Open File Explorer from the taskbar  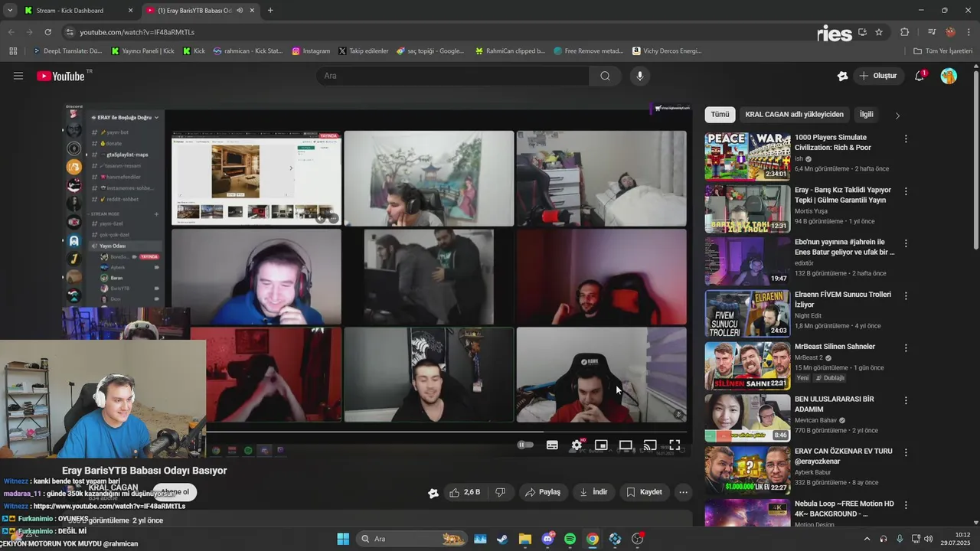524,539
